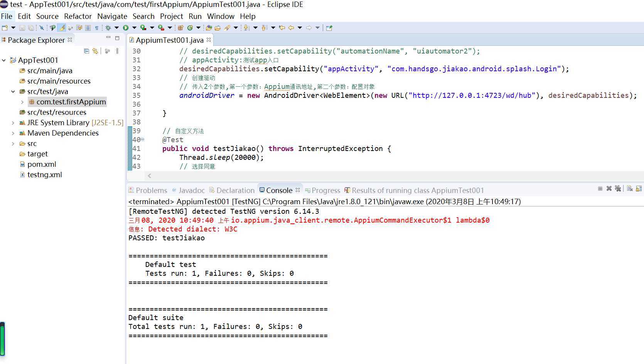Click the green Run button icon
Image resolution: width=644 pixels, height=364 pixels.
coord(126,28)
